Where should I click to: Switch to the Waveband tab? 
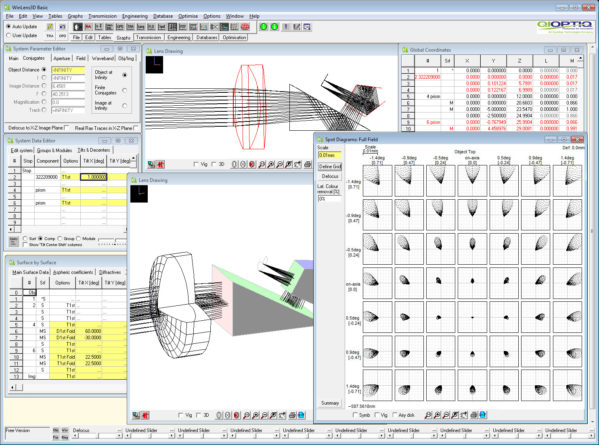tap(103, 58)
